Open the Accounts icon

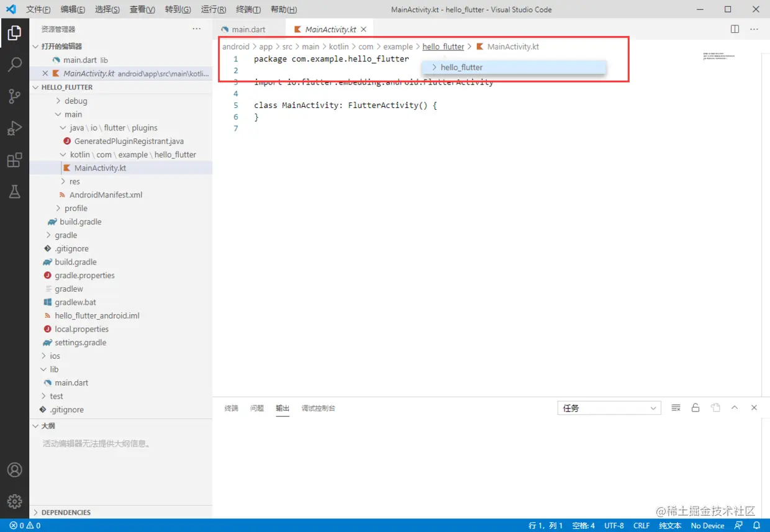14,470
